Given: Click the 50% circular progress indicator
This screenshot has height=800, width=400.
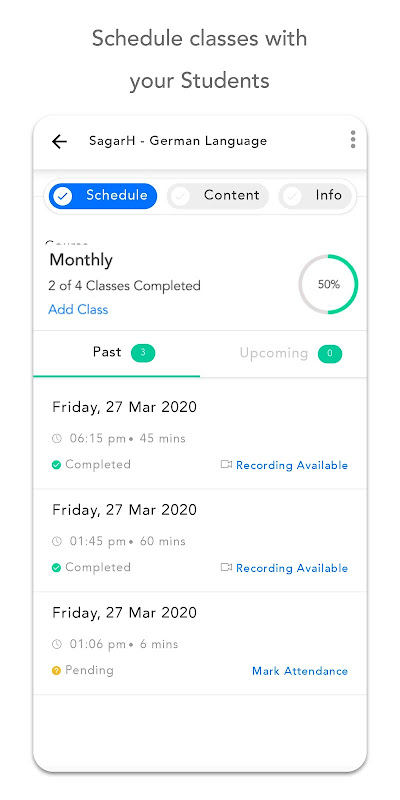Looking at the screenshot, I should click(x=328, y=285).
